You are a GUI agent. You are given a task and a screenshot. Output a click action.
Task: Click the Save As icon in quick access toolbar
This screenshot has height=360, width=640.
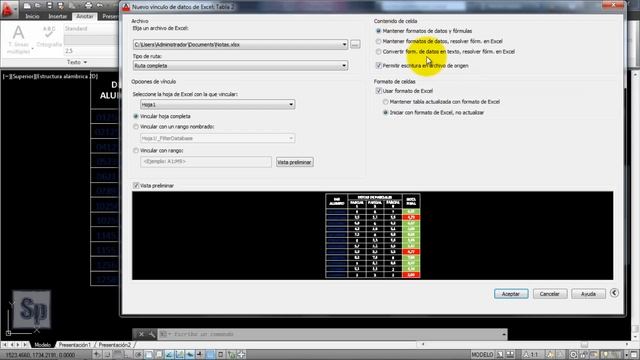coord(60,6)
